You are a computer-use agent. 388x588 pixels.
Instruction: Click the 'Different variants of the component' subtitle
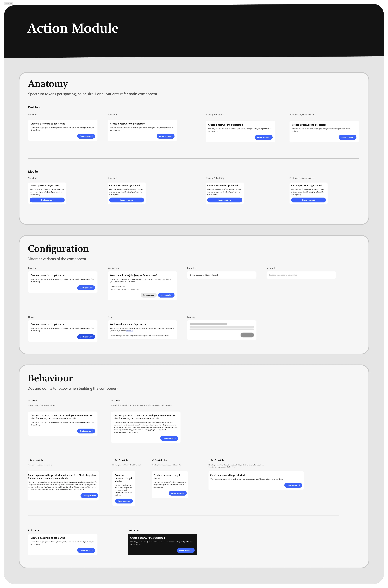pyautogui.click(x=57, y=259)
